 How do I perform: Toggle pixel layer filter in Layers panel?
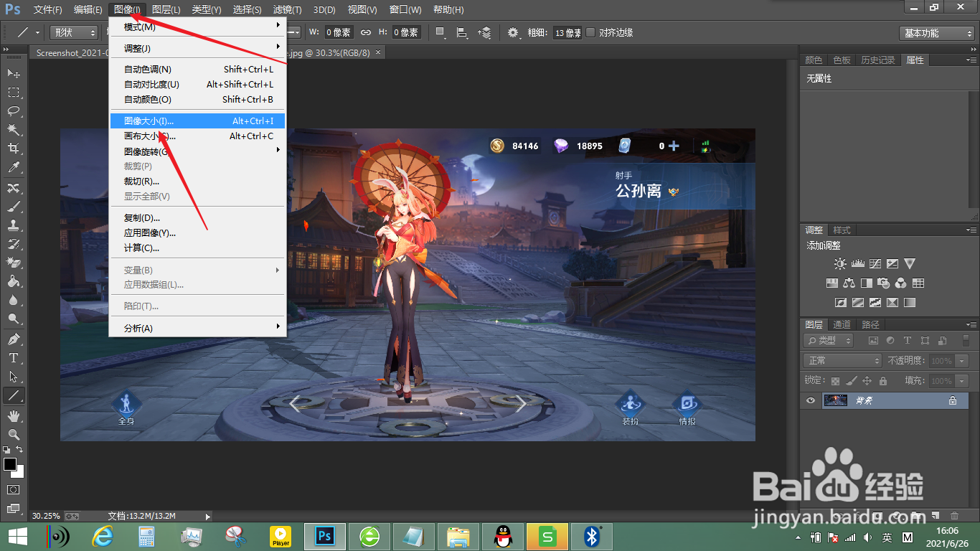pyautogui.click(x=873, y=341)
